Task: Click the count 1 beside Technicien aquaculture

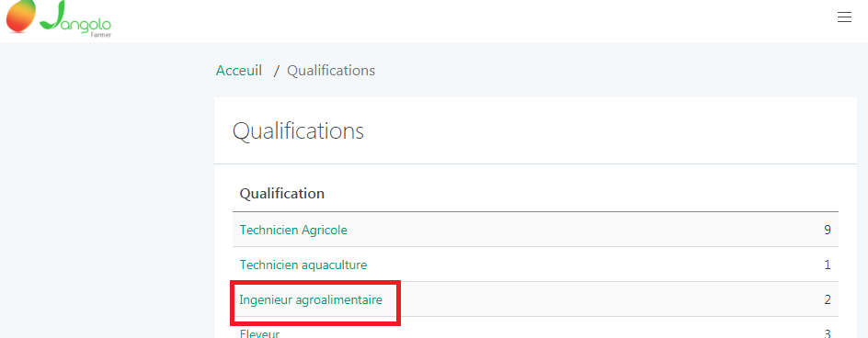Action: click(828, 265)
